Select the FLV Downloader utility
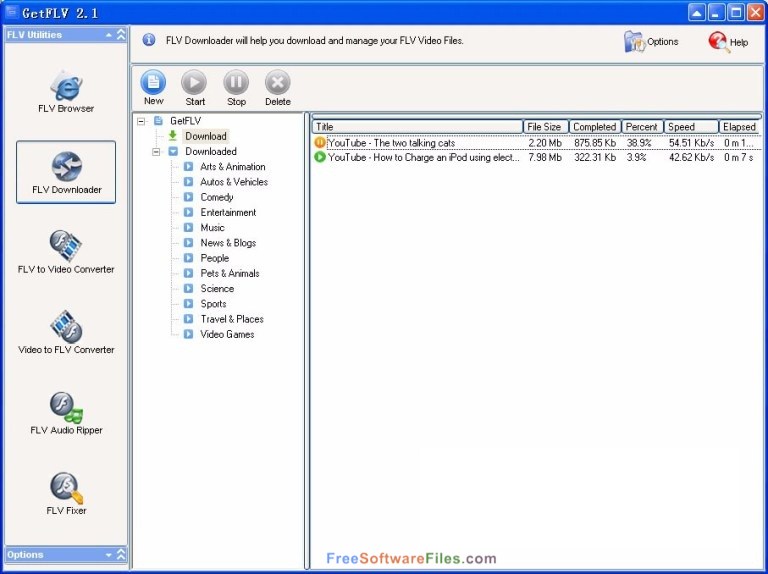768x574 pixels. point(66,172)
